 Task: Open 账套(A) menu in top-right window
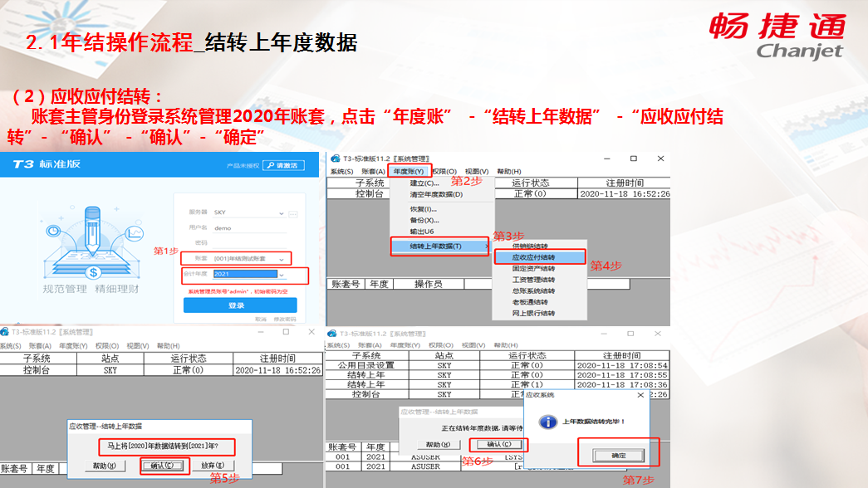(373, 172)
